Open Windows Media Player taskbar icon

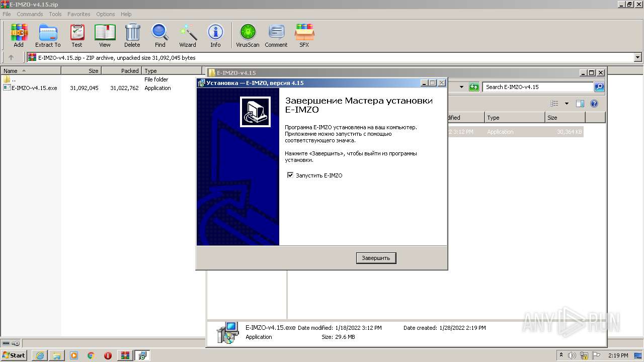[x=74, y=355]
